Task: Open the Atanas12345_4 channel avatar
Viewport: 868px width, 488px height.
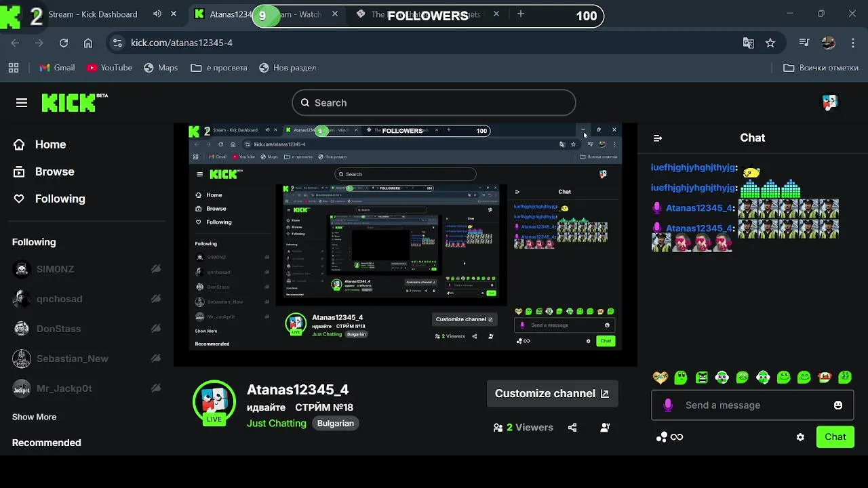Action: coord(214,401)
